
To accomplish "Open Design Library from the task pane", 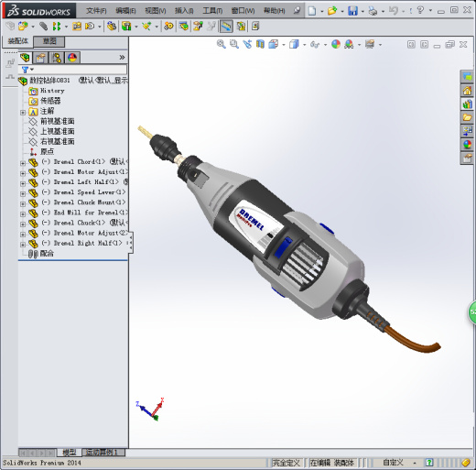I will coord(467,104).
